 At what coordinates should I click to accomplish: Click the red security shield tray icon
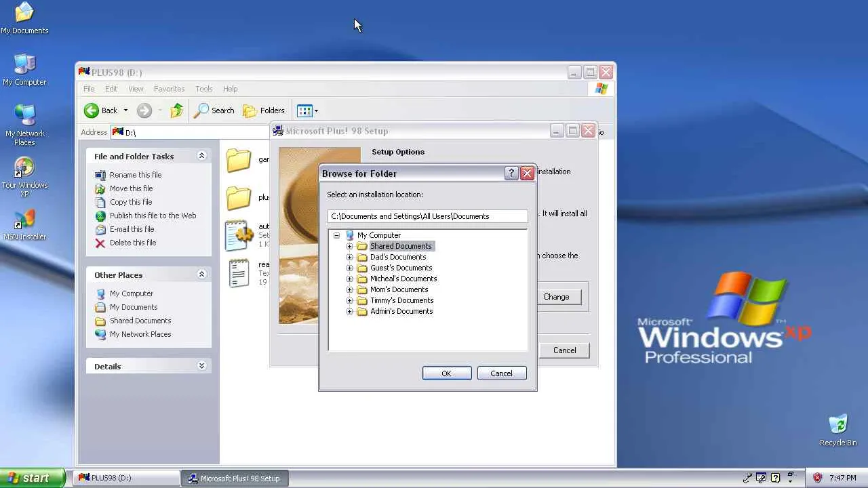[x=817, y=478]
